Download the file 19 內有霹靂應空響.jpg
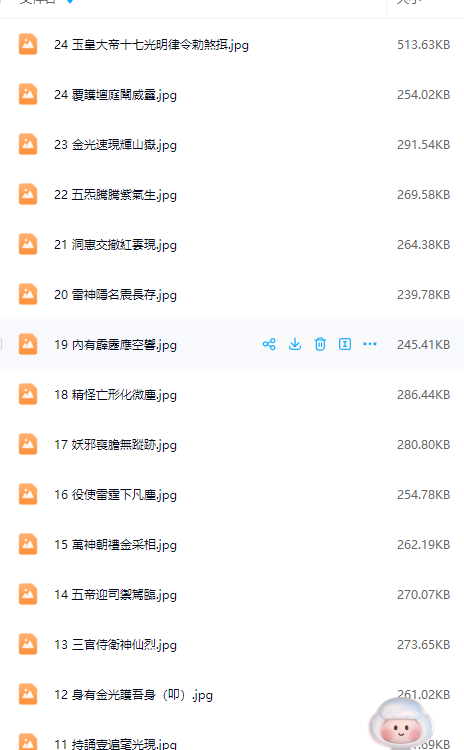464x750 pixels. [295, 344]
